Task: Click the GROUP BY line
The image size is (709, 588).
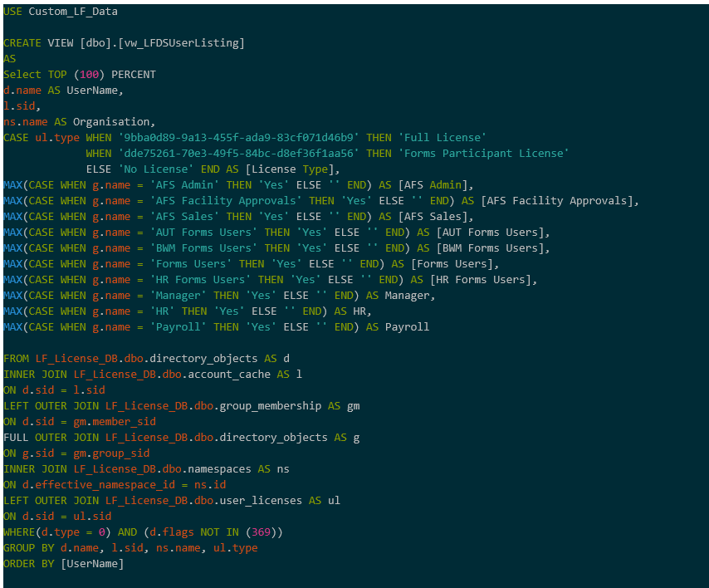Action: click(130, 548)
